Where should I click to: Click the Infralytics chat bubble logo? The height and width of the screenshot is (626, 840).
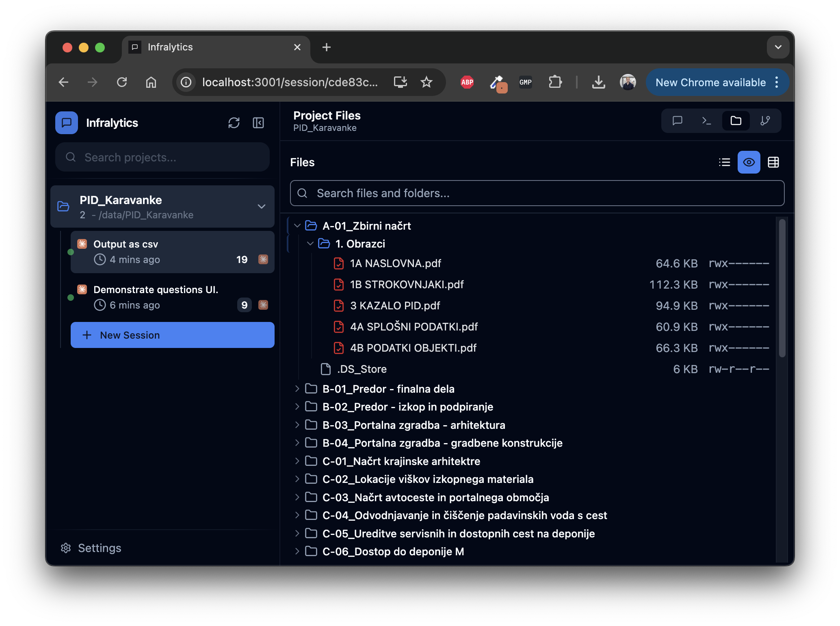pyautogui.click(x=66, y=123)
